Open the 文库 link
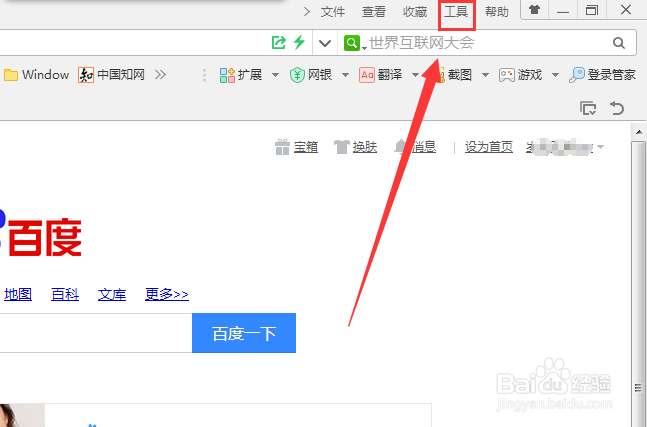 tap(112, 294)
